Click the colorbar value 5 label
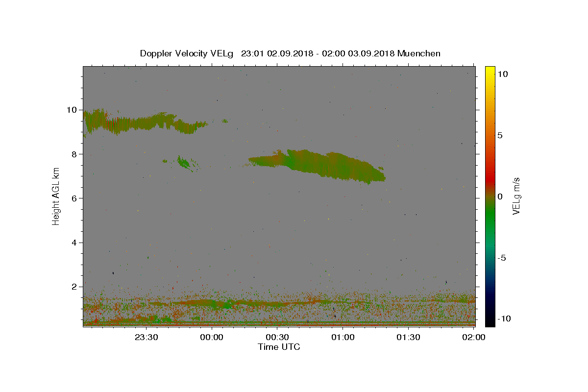 coord(500,135)
